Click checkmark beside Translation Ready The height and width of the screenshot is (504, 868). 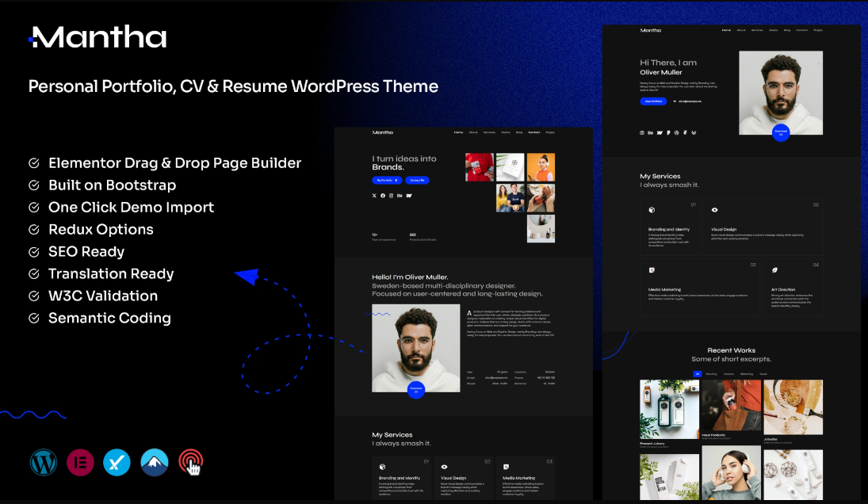pyautogui.click(x=34, y=274)
